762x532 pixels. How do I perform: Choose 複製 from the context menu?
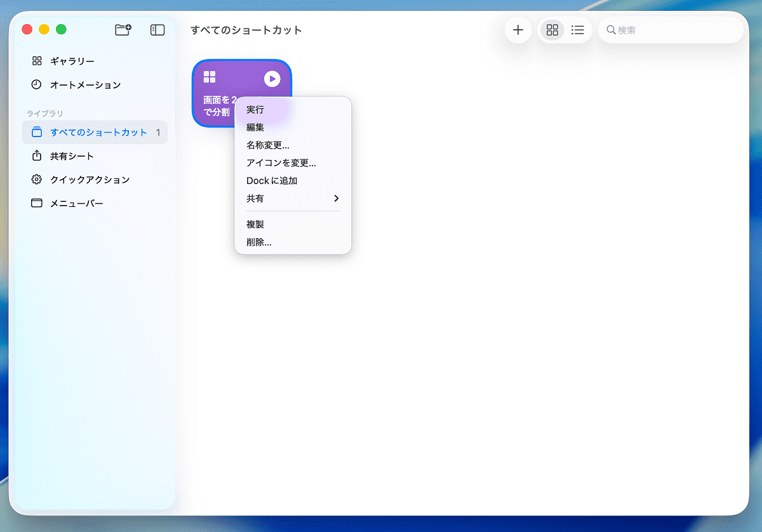293,224
